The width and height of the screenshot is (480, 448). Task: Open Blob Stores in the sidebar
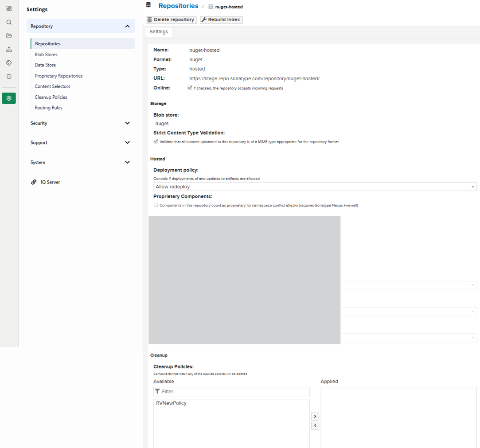46,55
